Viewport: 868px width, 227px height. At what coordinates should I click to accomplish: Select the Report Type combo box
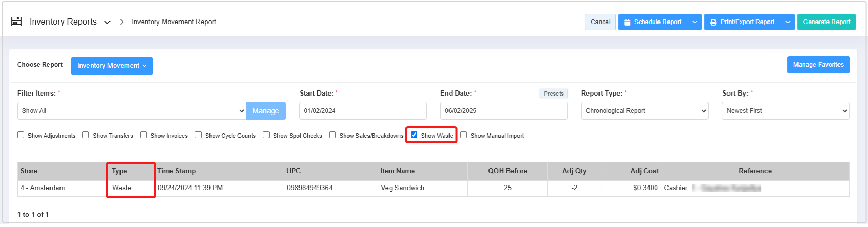644,111
